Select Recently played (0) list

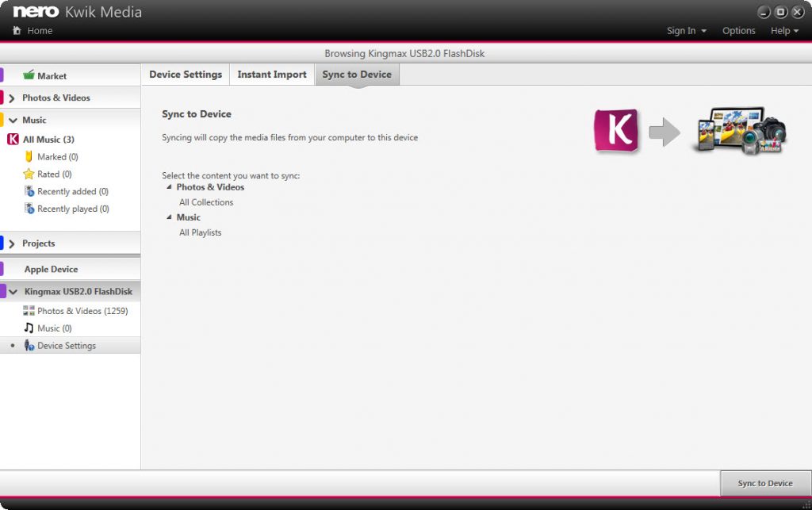(73, 209)
